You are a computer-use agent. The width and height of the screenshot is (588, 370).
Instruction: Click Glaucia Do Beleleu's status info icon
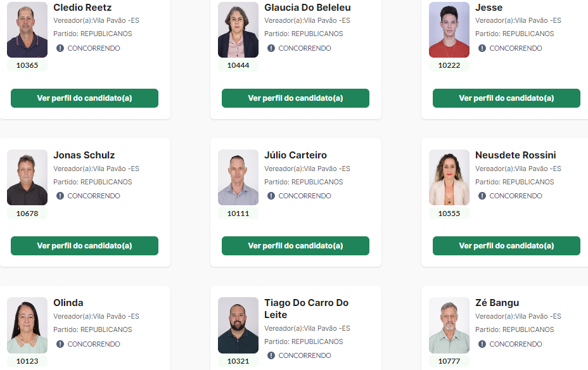(271, 48)
